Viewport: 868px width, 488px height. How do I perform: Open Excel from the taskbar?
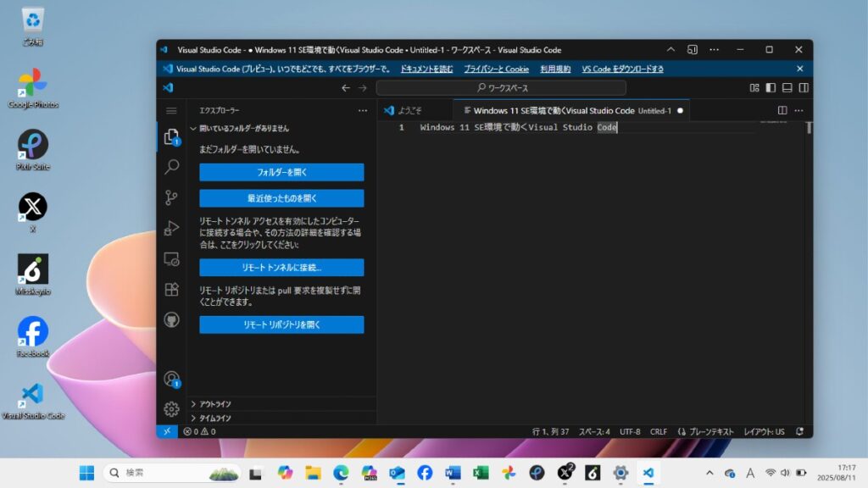point(481,473)
